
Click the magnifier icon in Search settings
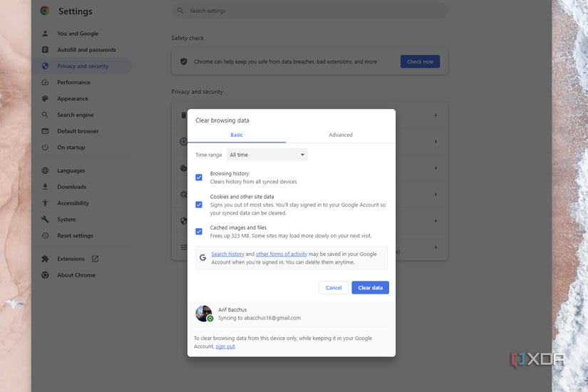[180, 11]
